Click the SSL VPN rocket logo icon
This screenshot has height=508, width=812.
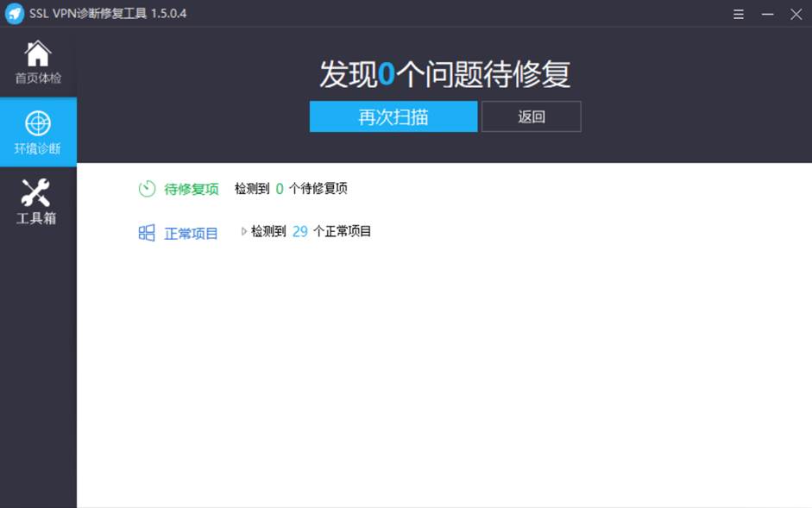pyautogui.click(x=14, y=14)
